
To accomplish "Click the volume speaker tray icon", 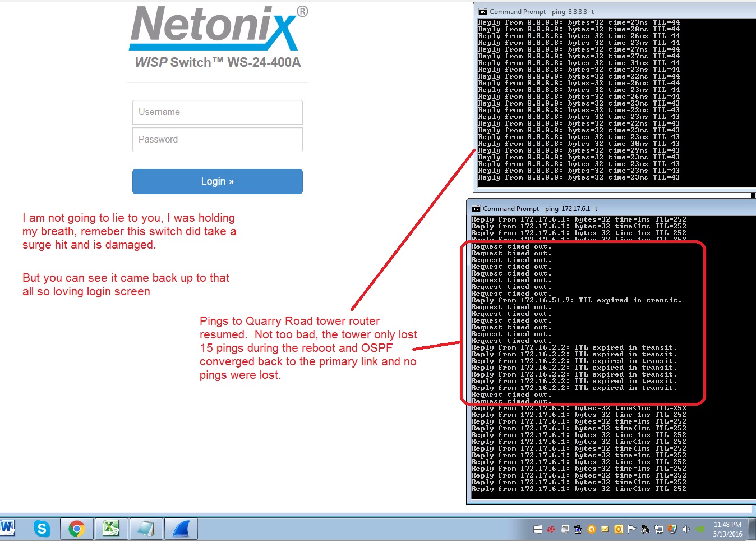I will tap(685, 529).
